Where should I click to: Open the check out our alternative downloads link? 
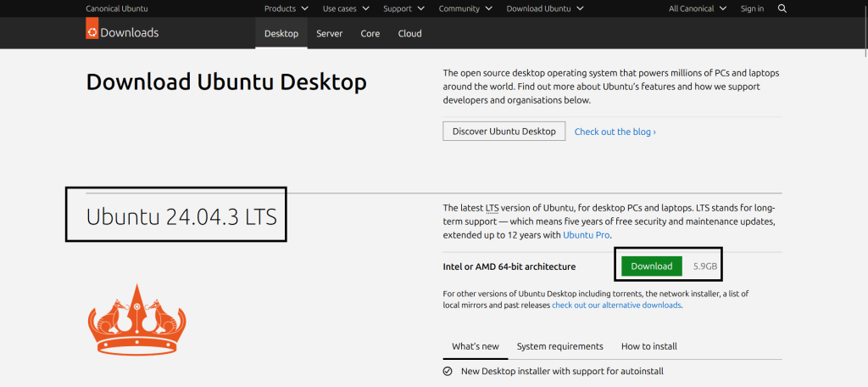tap(617, 305)
